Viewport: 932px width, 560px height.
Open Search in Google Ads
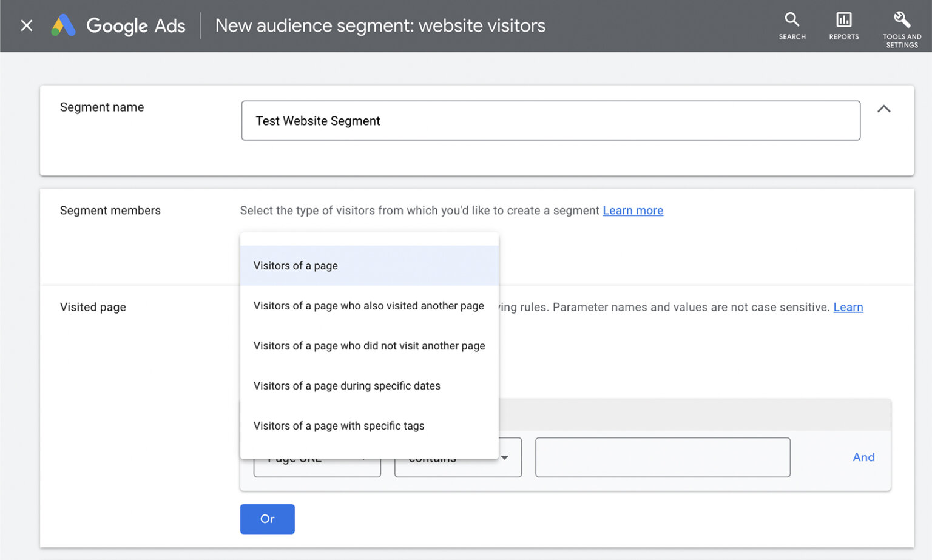click(792, 25)
